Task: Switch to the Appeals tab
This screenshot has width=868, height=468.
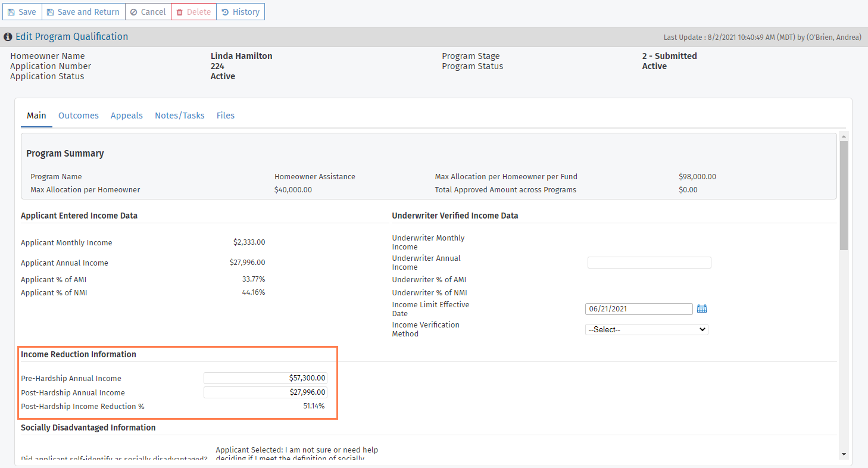Action: click(x=127, y=116)
